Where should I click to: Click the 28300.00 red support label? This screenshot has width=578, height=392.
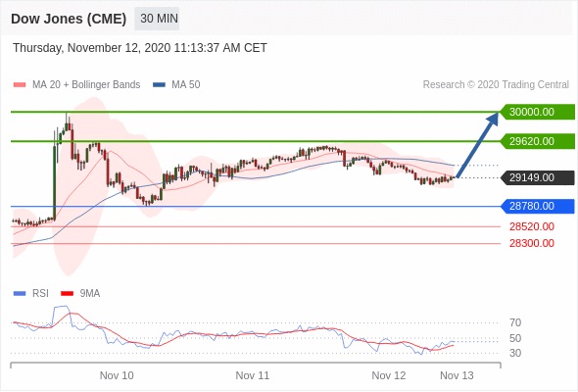532,243
